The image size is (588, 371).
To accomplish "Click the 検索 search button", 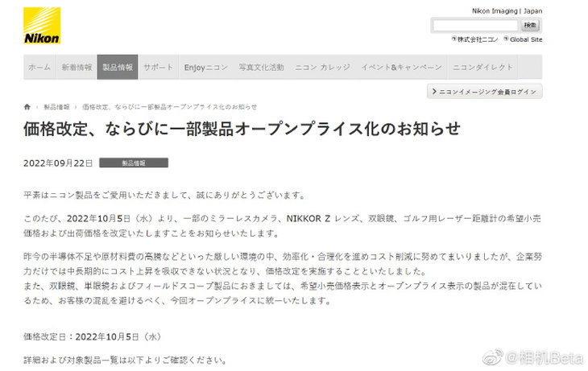I will point(530,26).
